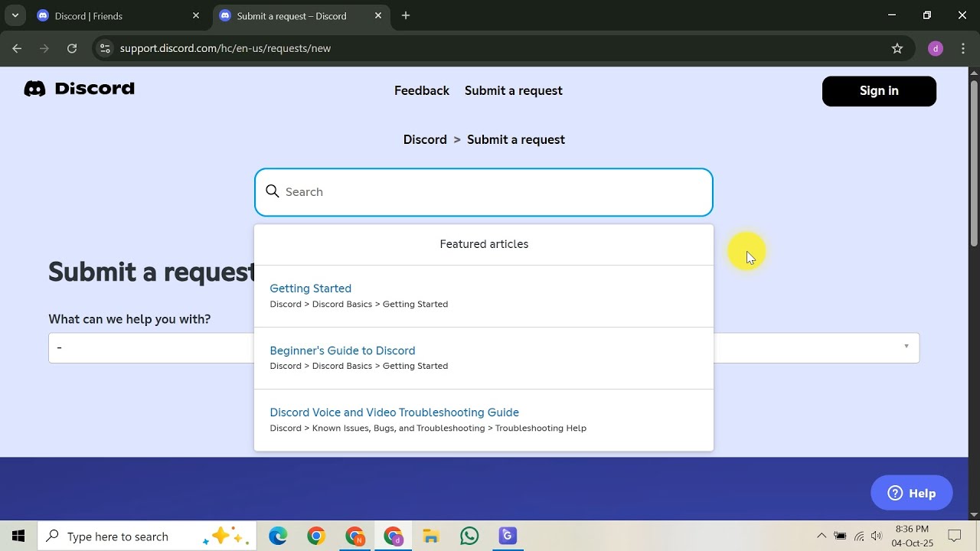Show hidden system tray icons
This screenshot has height=551, width=980.
tap(822, 536)
